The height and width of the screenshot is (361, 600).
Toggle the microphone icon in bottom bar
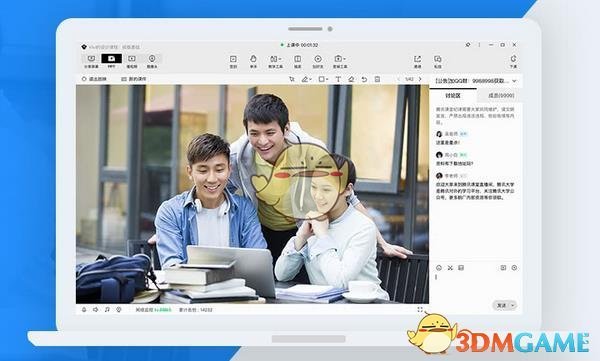click(x=84, y=309)
